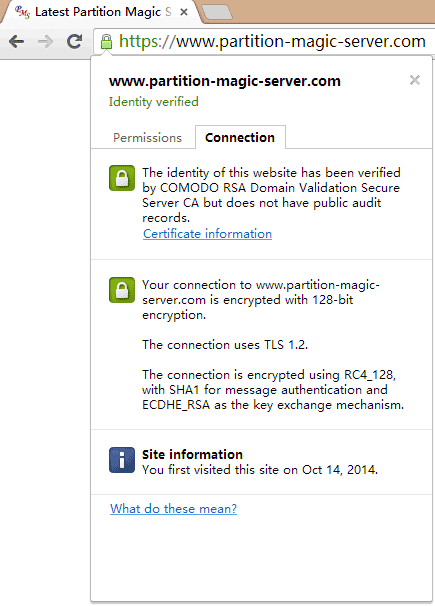Image resolution: width=435 pixels, height=606 pixels.
Task: Click the identity verified lock icon
Action: point(122,178)
